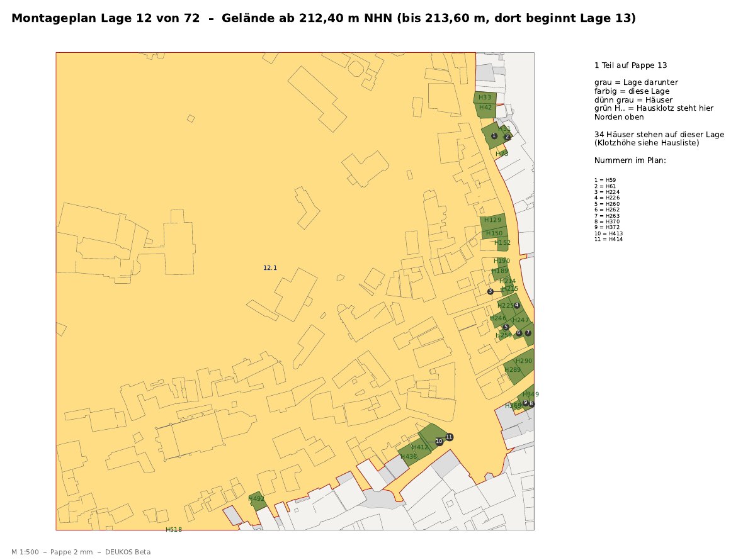Select house label H190
Image resolution: width=743 pixels, height=560 pixels.
tap(502, 261)
